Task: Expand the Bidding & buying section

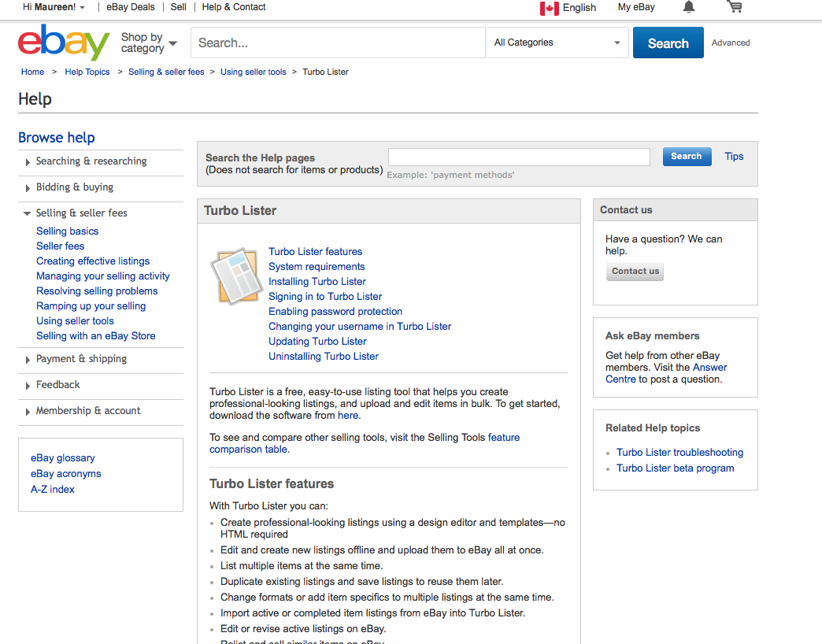Action: tap(74, 187)
